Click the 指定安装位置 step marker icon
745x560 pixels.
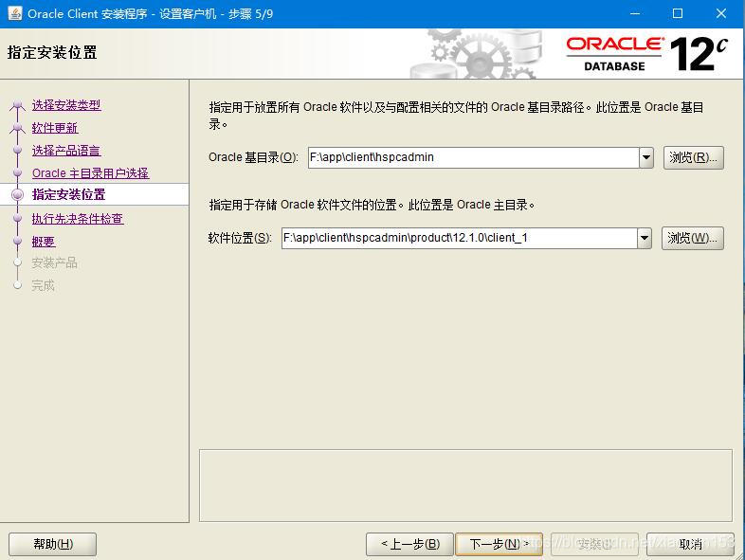[18, 195]
